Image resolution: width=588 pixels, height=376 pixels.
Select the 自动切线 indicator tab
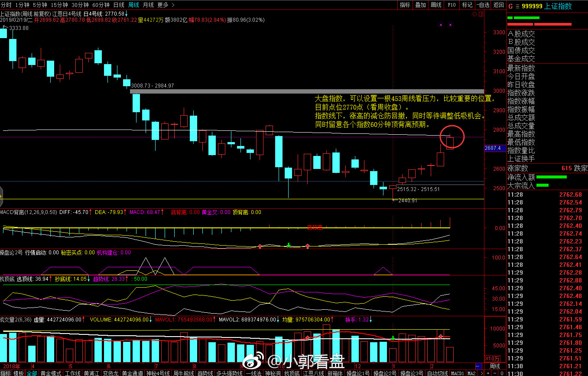438,373
